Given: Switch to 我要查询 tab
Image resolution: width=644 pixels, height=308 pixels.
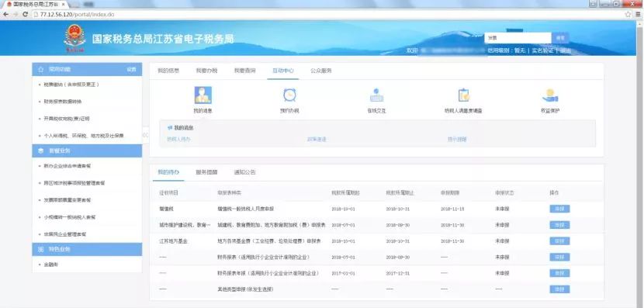Looking at the screenshot, I should (244, 71).
